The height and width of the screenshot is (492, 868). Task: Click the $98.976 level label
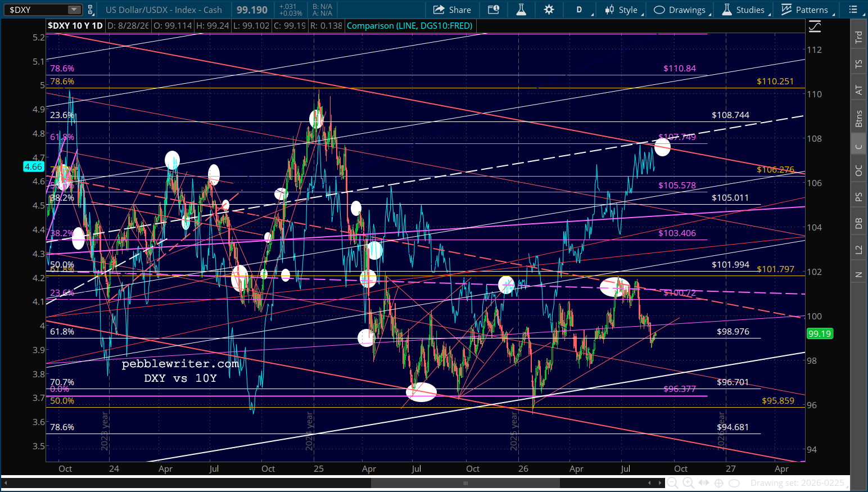(733, 332)
